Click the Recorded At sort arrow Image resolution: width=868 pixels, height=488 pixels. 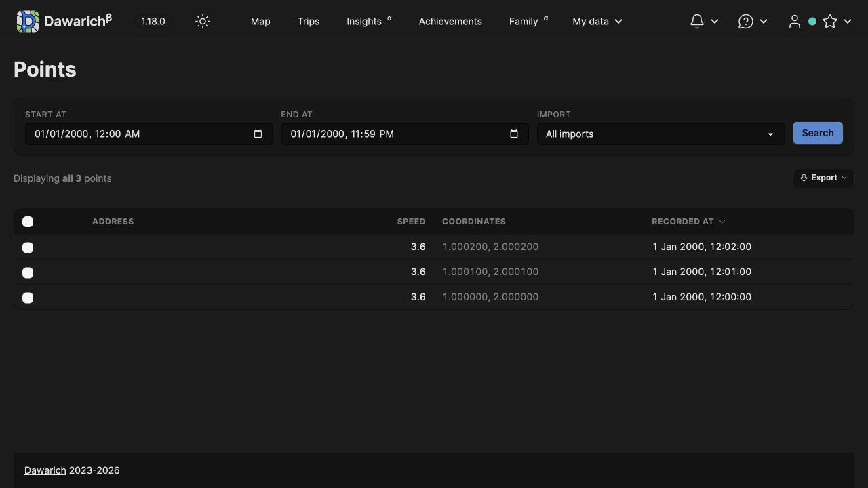coord(722,222)
